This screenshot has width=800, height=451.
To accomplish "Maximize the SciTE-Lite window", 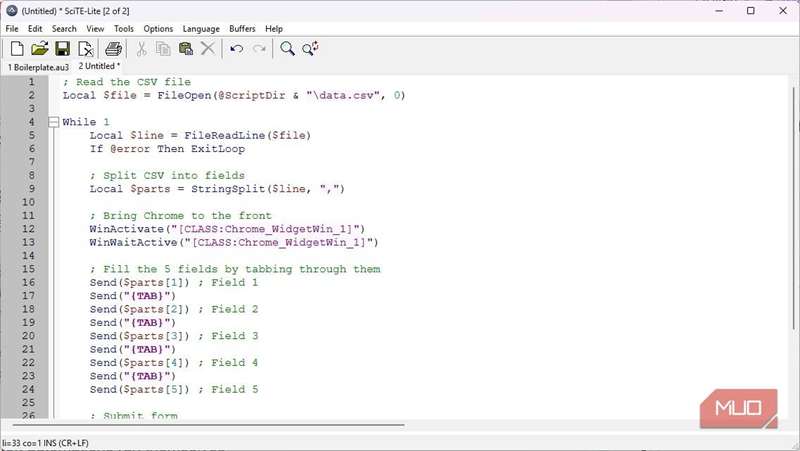I will [750, 10].
